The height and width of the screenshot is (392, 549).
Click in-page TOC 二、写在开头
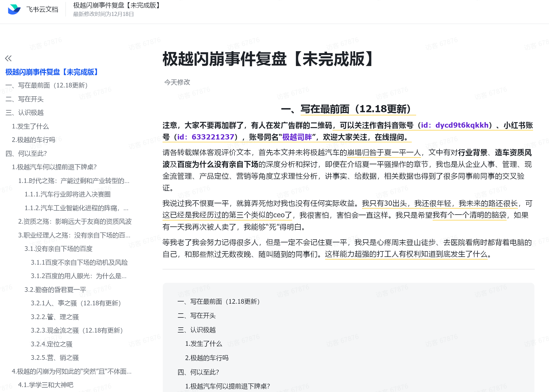click(197, 316)
